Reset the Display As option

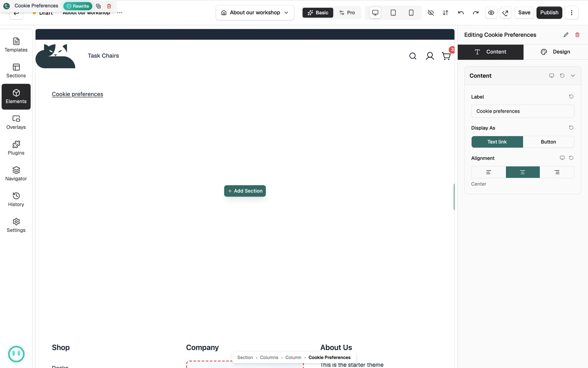pos(571,127)
